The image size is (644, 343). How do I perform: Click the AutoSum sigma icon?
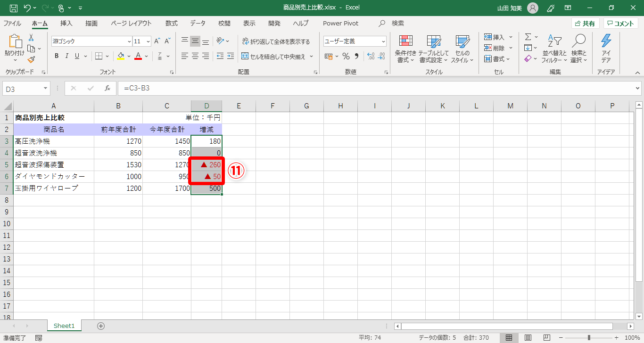[528, 37]
